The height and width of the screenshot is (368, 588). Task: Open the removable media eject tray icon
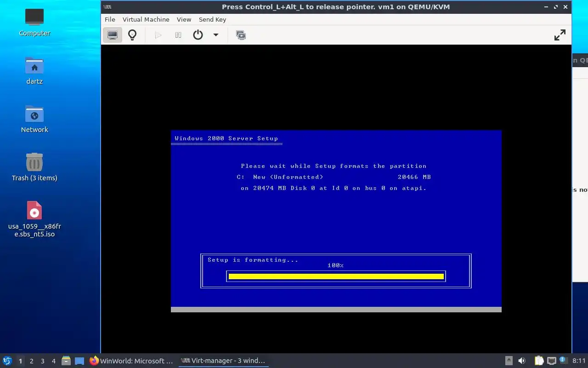(509, 361)
